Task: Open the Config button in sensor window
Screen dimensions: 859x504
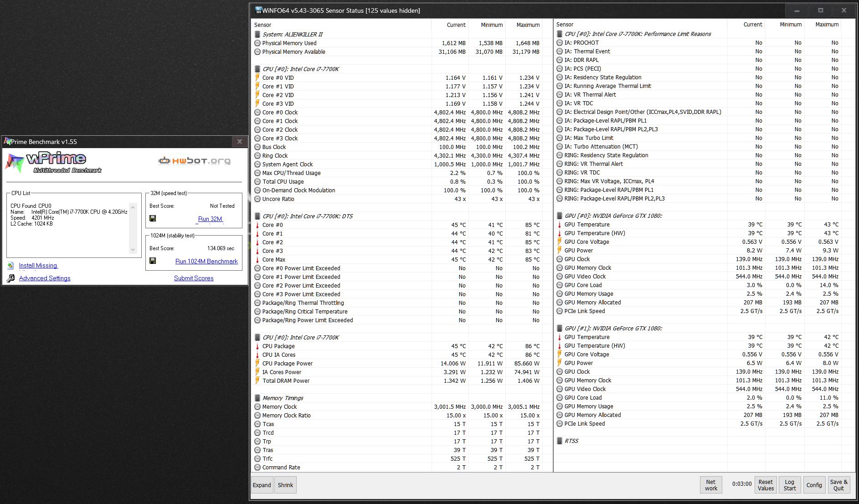Action: [x=814, y=485]
